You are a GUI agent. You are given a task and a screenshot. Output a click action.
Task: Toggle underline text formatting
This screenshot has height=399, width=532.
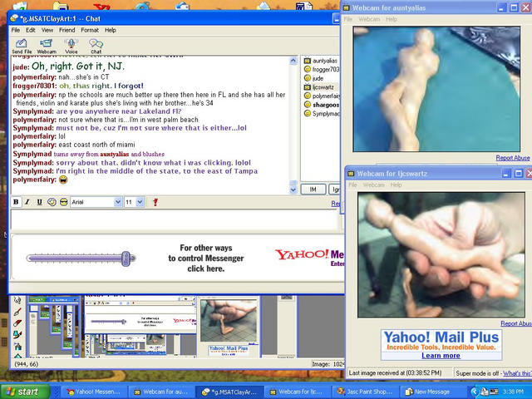39,202
